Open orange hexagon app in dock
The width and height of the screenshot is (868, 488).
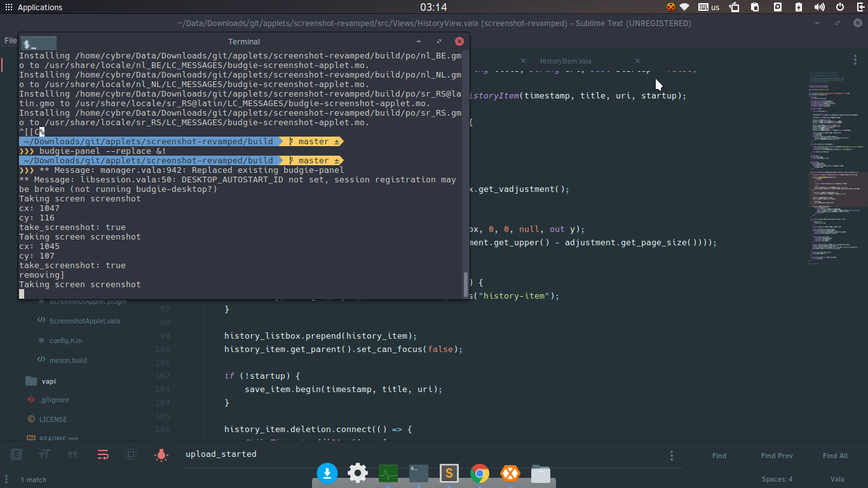coord(510,473)
